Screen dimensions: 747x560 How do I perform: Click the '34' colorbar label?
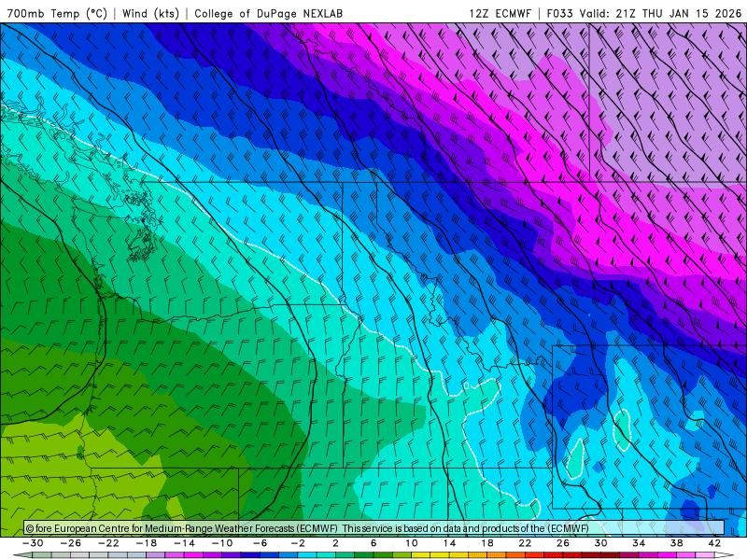point(639,543)
